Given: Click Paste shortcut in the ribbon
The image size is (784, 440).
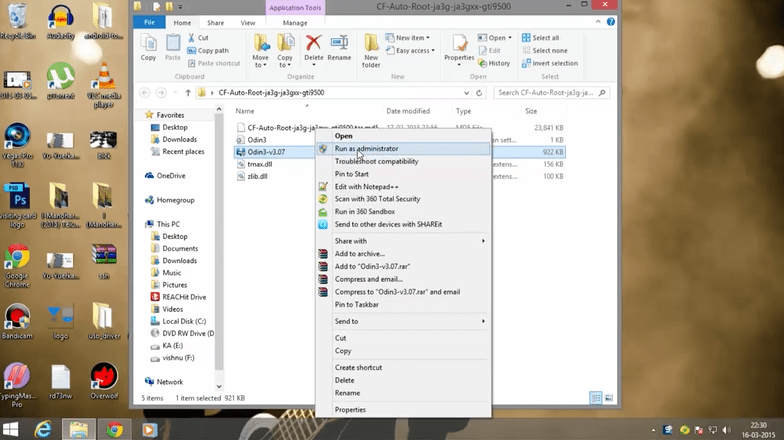Looking at the screenshot, I should tap(214, 64).
